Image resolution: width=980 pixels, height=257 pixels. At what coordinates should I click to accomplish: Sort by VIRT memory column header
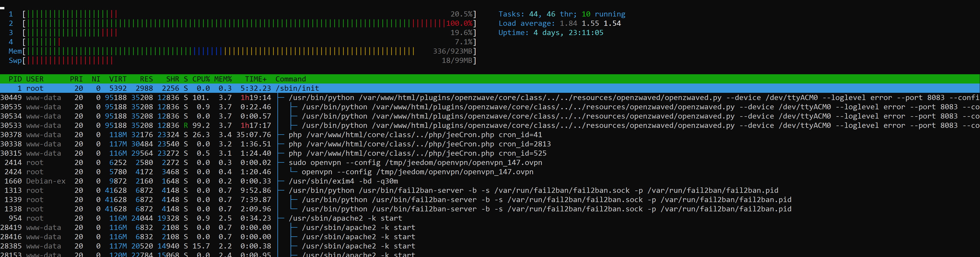tap(118, 79)
